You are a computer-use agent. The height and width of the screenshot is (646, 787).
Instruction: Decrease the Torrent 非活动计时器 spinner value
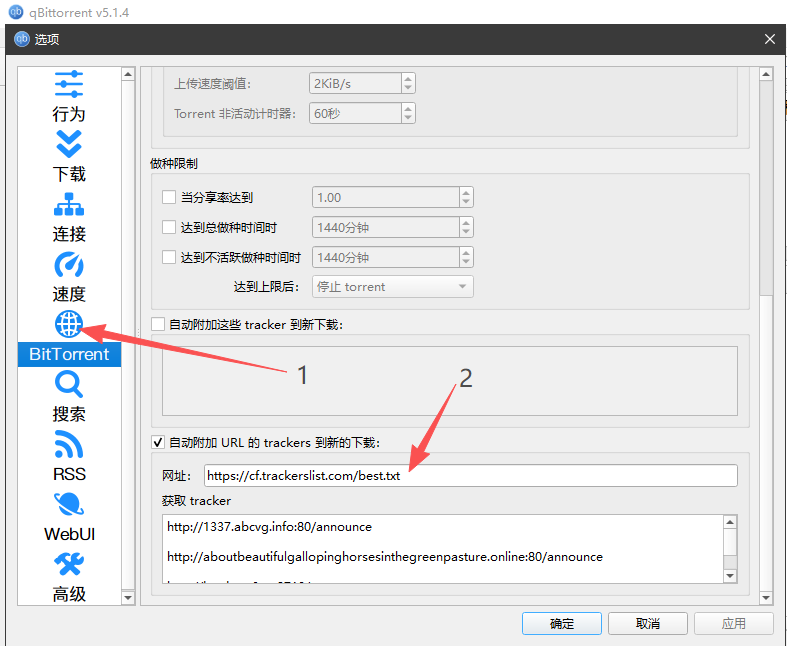click(x=408, y=118)
